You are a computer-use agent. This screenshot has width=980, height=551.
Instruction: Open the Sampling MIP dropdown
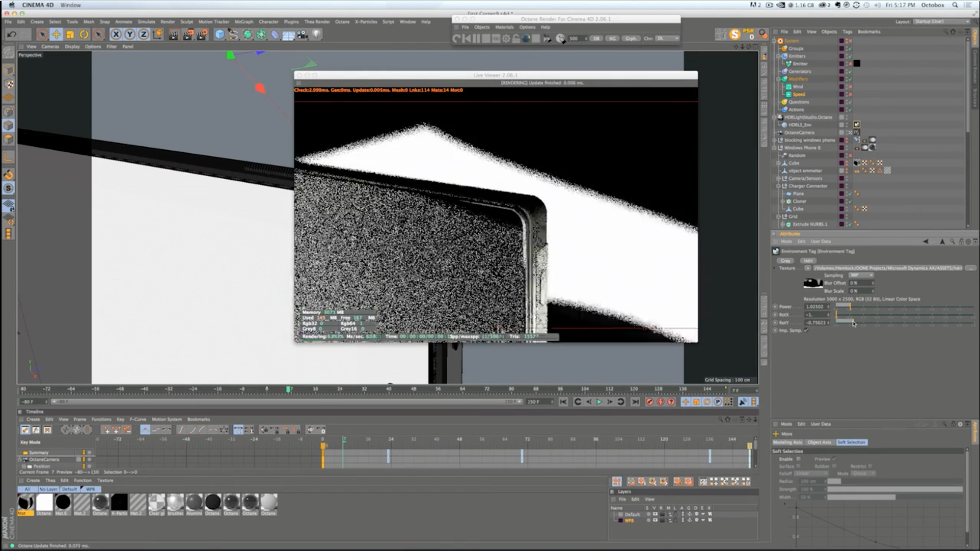[861, 275]
